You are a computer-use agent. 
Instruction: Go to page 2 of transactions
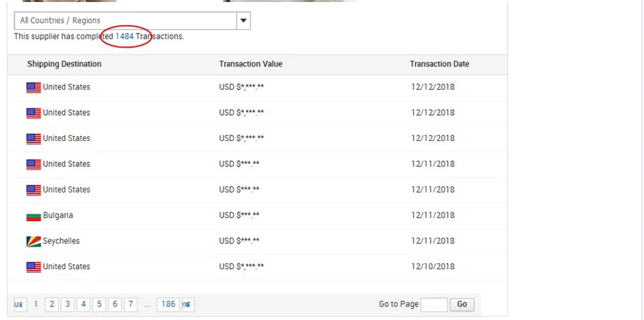[52, 304]
